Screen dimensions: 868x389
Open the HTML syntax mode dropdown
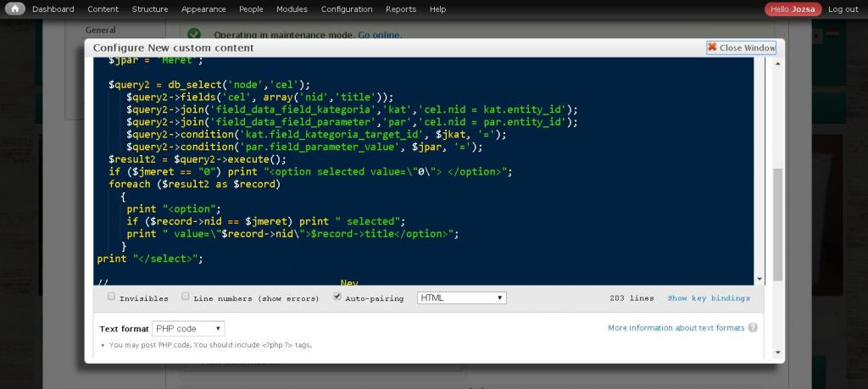click(462, 297)
